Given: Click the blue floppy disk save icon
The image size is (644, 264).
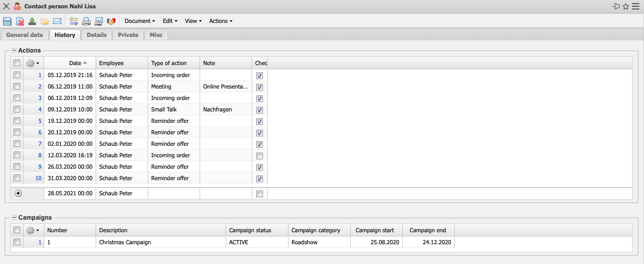Looking at the screenshot, I should [7, 21].
